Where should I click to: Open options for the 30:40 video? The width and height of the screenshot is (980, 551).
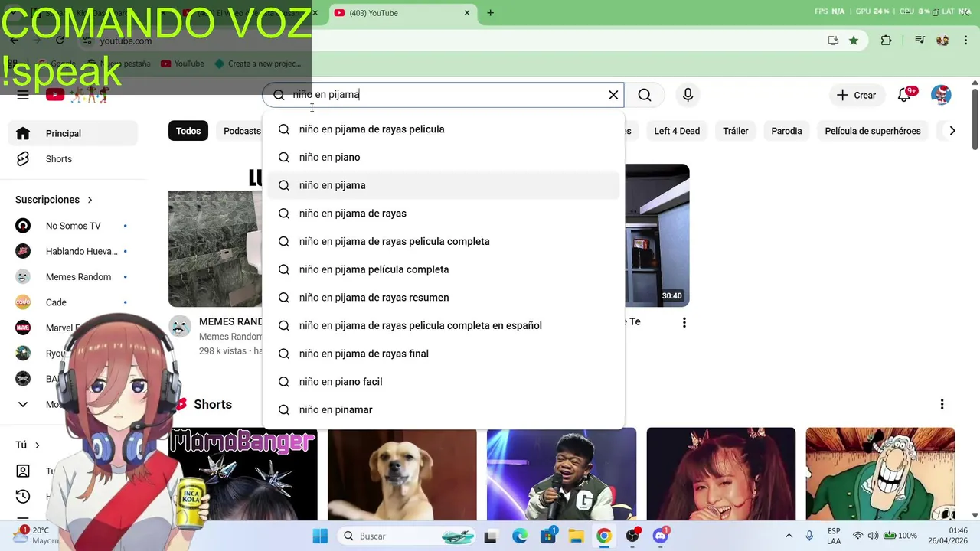coord(684,322)
